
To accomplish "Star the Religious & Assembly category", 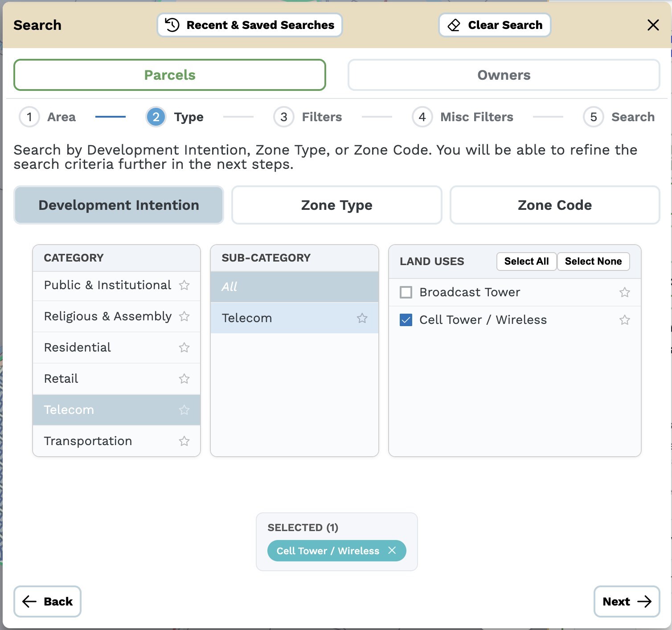I will coord(184,316).
